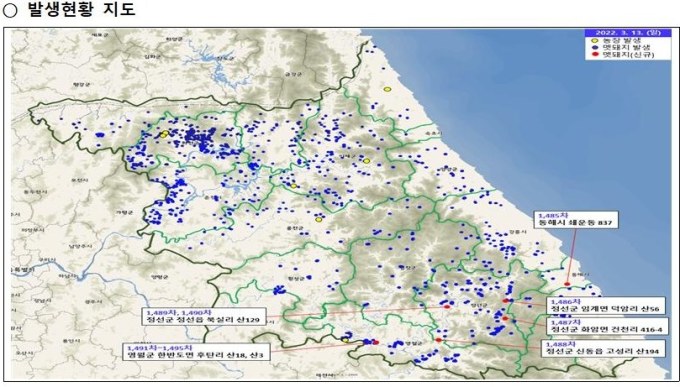Screen dimensions: 680x387
Task: Click the 발생현황 지도 heading
Action: [81, 9]
